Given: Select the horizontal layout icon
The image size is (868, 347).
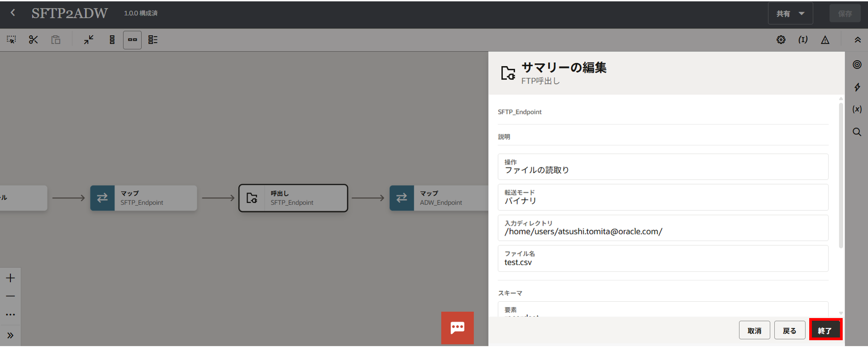Looking at the screenshot, I should [133, 40].
